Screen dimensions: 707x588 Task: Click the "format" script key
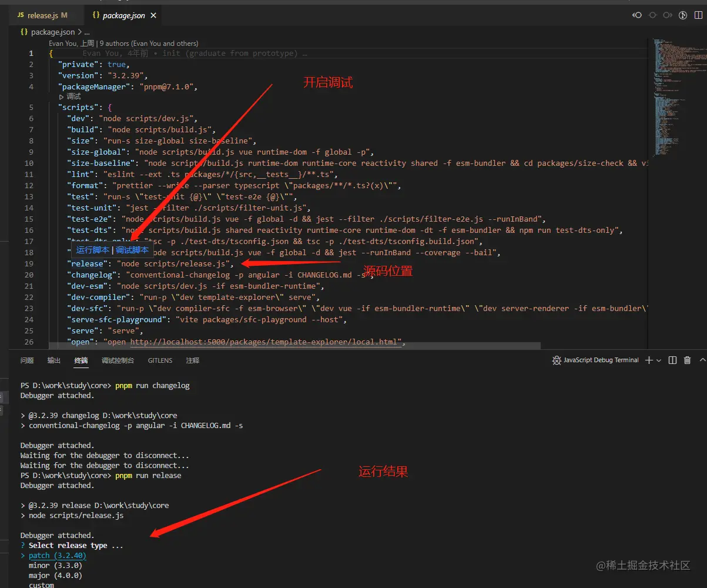[x=85, y=185]
